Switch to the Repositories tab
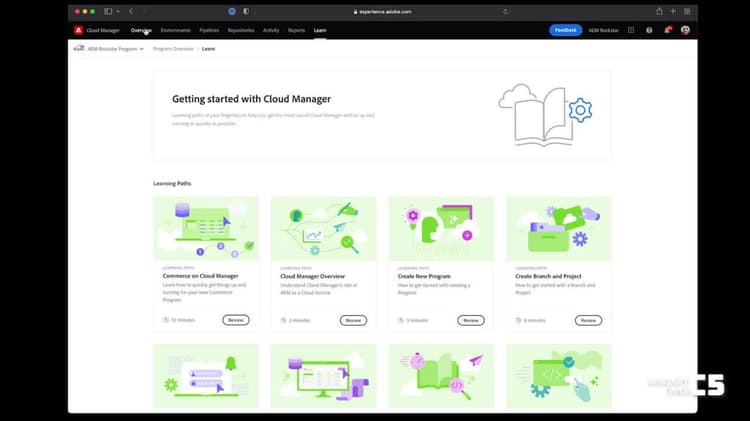 pyautogui.click(x=241, y=30)
